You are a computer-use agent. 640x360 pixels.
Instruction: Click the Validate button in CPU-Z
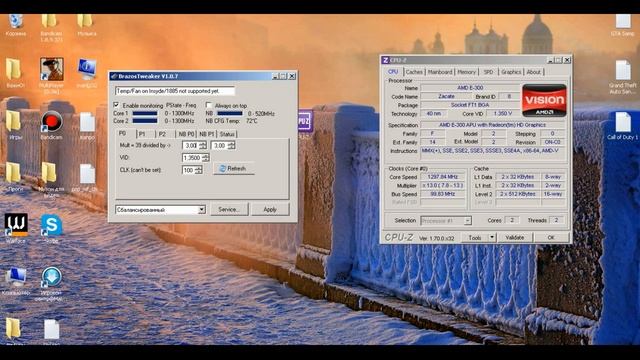(x=515, y=237)
